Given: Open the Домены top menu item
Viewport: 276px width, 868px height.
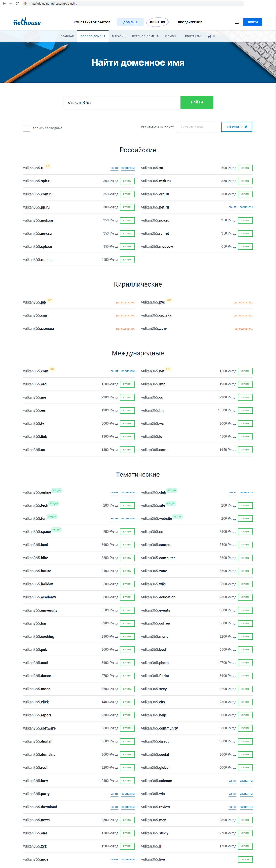Looking at the screenshot, I should click(x=130, y=22).
